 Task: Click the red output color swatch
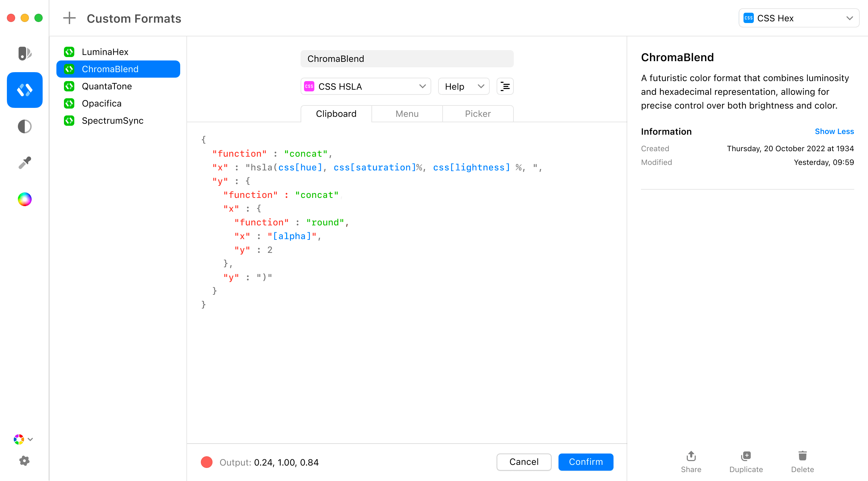point(207,462)
